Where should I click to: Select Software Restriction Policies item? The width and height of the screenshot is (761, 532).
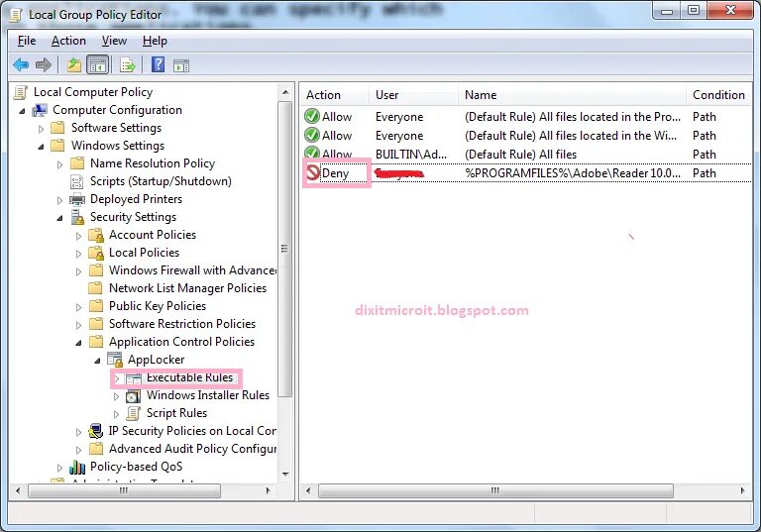click(182, 324)
